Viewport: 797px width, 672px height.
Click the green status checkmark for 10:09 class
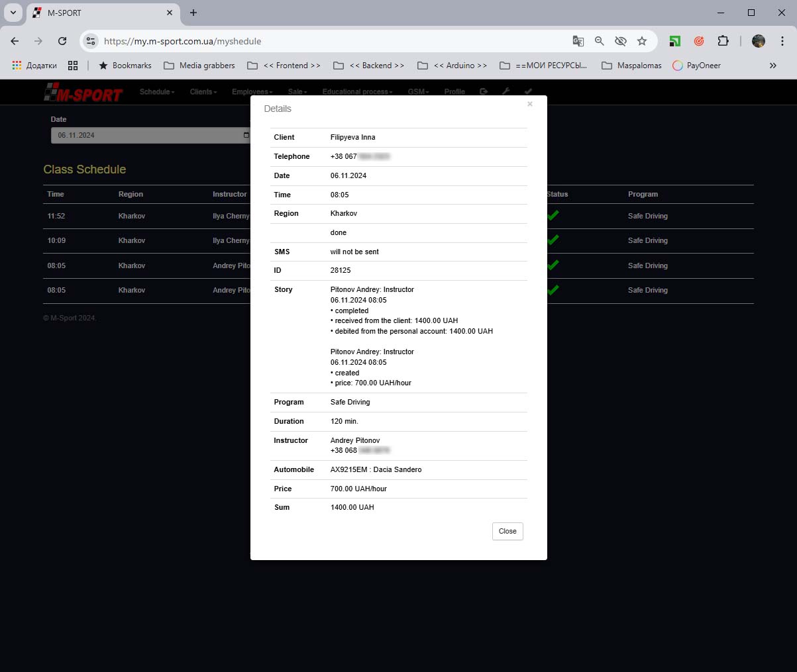(553, 240)
